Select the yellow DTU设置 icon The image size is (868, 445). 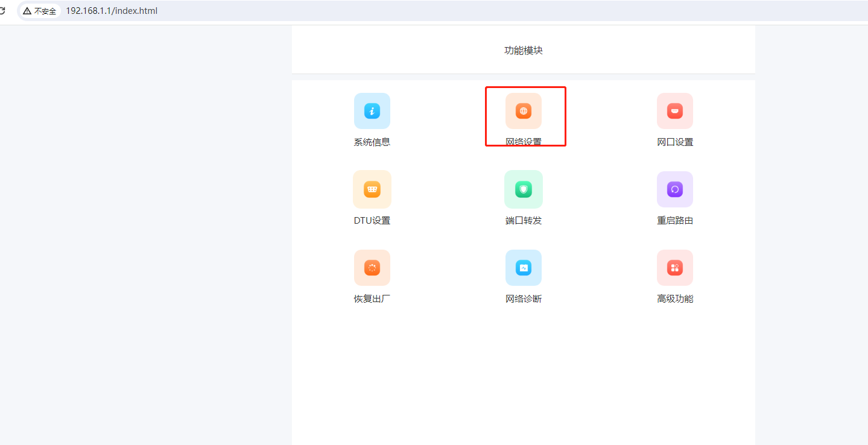click(372, 189)
